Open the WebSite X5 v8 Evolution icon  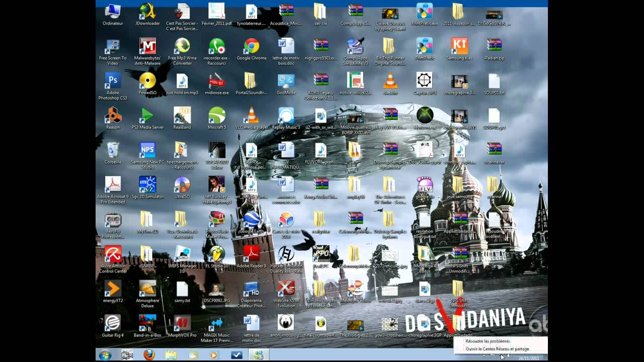click(286, 295)
